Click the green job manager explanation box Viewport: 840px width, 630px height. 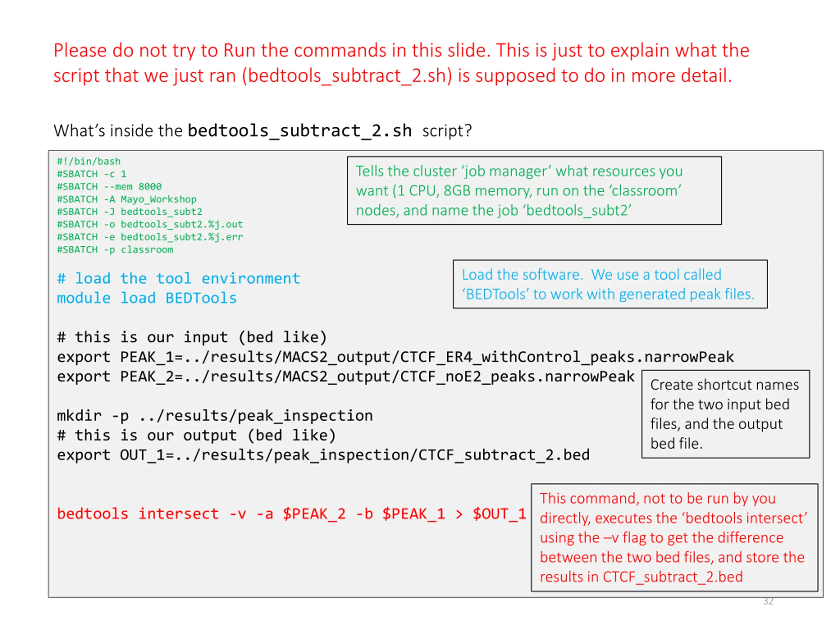[534, 190]
